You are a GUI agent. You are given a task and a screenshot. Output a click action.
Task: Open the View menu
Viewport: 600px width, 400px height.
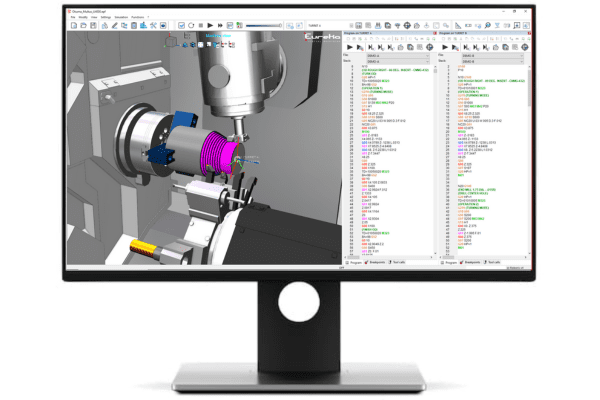[x=93, y=17]
